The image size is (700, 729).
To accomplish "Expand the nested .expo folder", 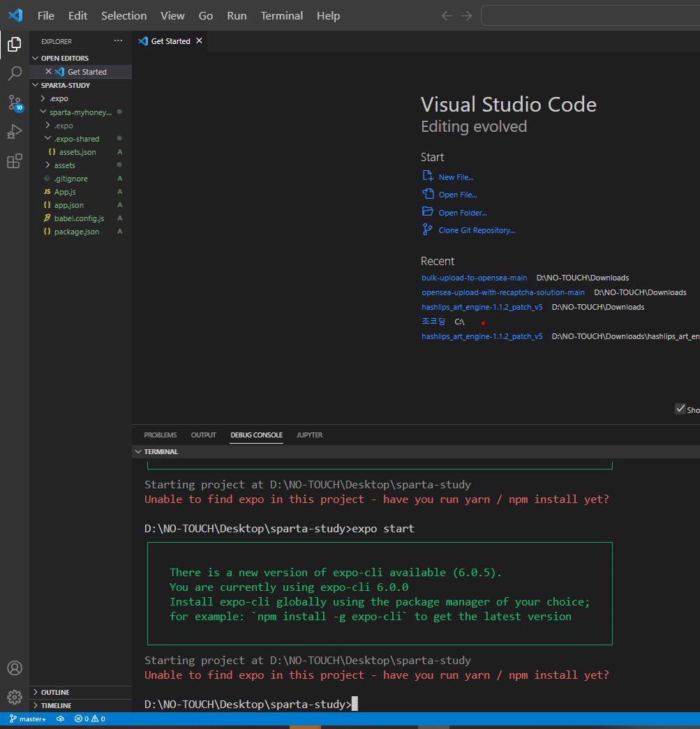I will point(47,126).
